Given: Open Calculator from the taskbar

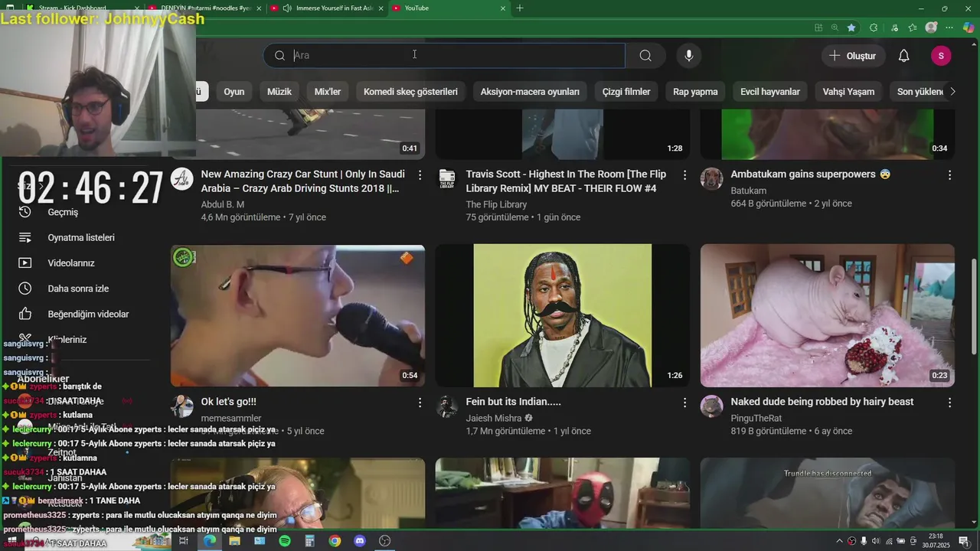Looking at the screenshot, I should 309,541.
